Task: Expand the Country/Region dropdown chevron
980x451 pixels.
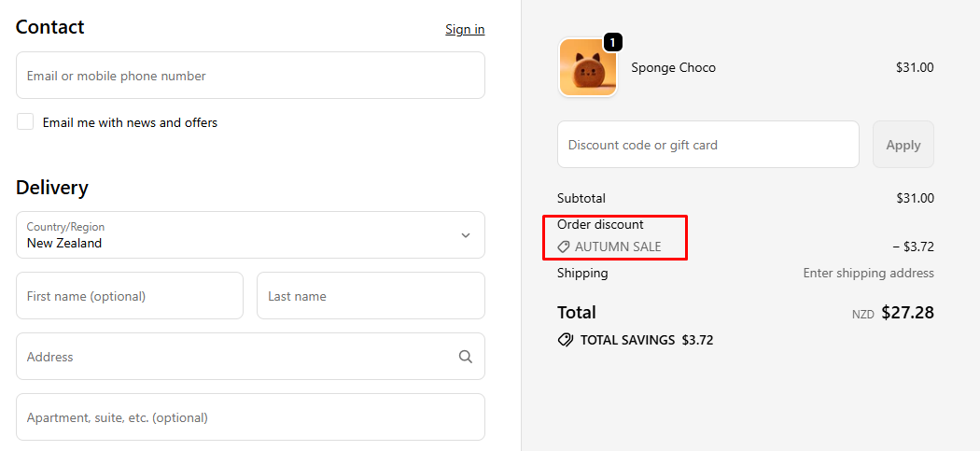Action: (x=466, y=235)
